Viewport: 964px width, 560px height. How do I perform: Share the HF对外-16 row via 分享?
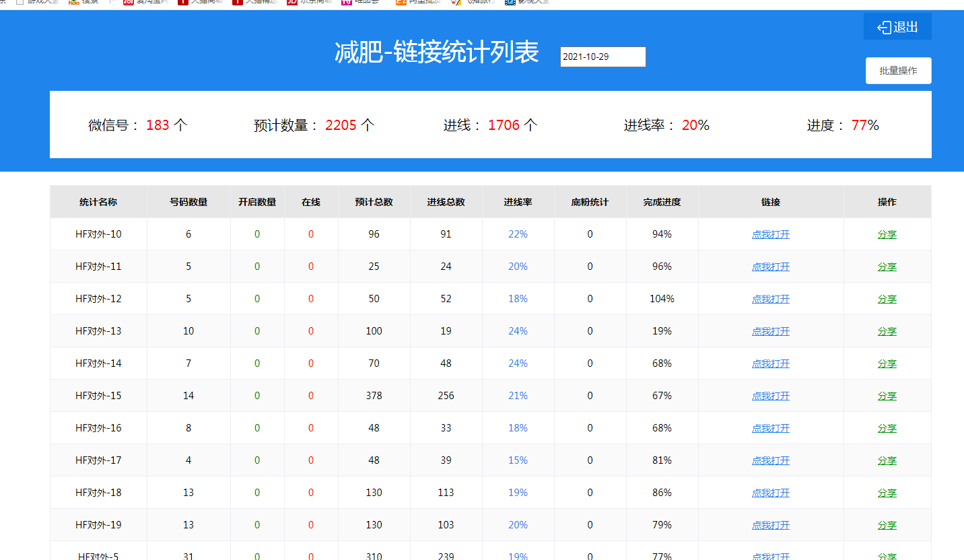(887, 428)
